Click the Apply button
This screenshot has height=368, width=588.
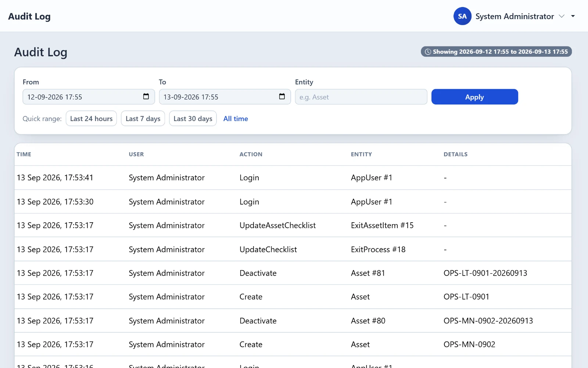tap(474, 97)
